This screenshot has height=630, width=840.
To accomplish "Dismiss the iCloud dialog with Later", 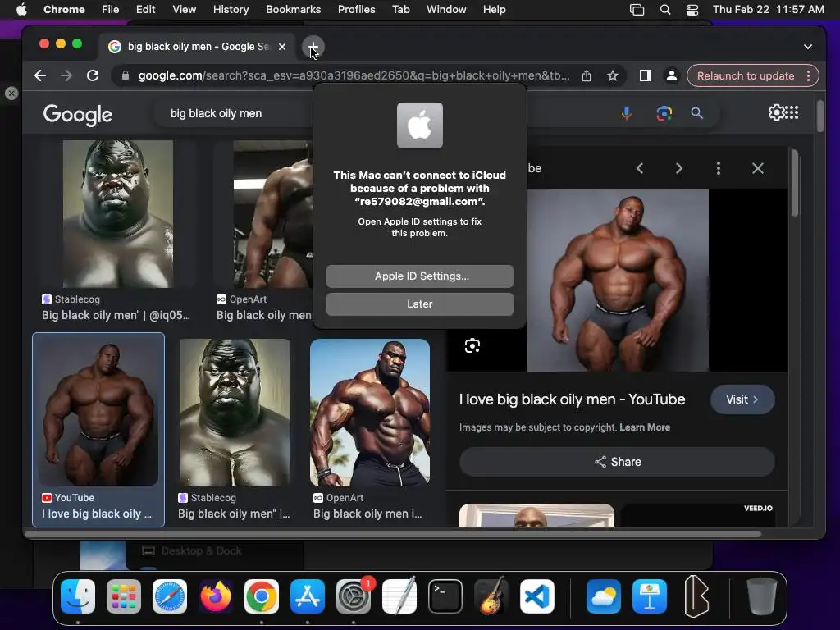I will 420,304.
